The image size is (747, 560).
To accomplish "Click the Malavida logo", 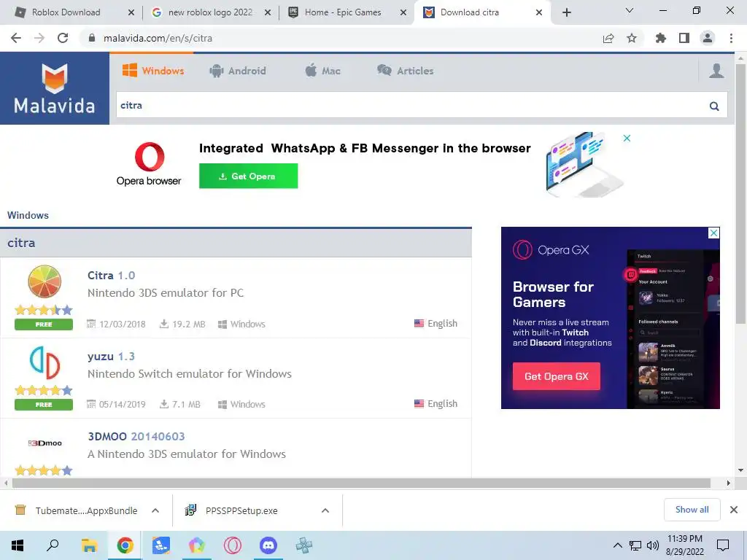I will pos(54,88).
